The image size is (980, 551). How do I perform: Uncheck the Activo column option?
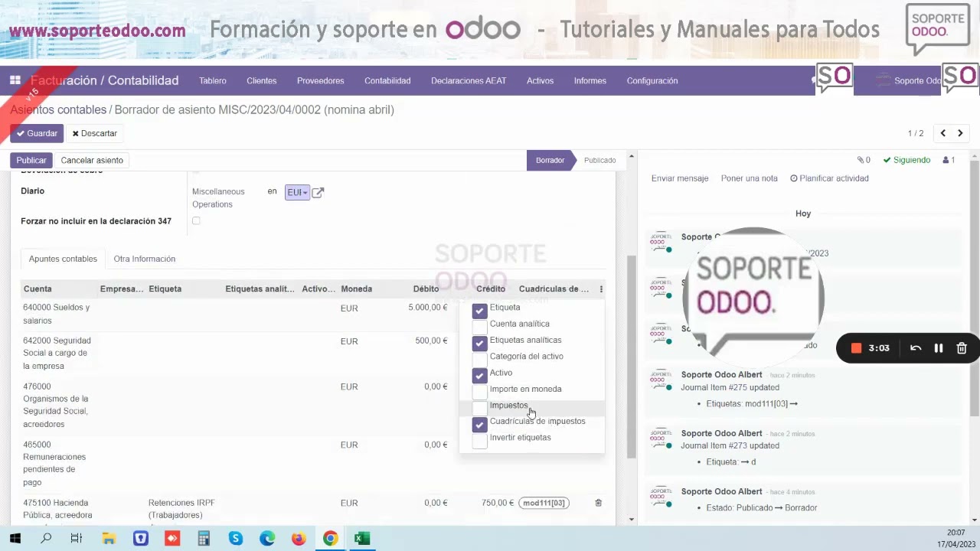[479, 376]
